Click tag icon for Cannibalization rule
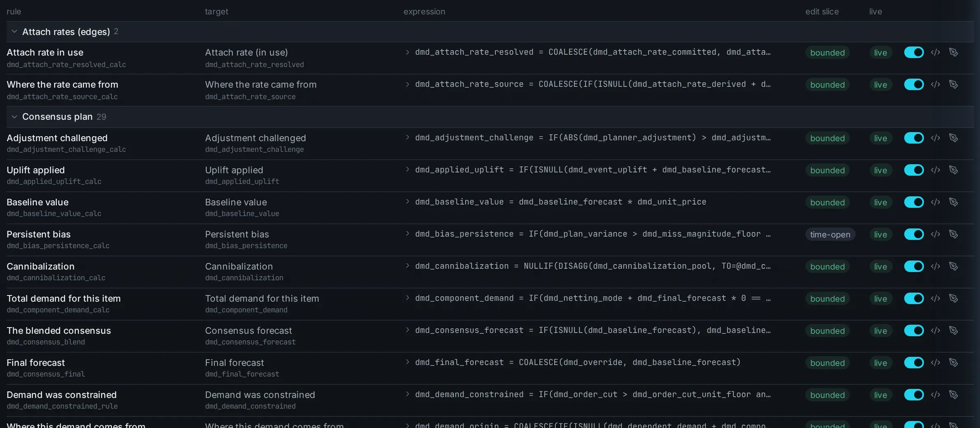The height and width of the screenshot is (428, 980). [953, 266]
